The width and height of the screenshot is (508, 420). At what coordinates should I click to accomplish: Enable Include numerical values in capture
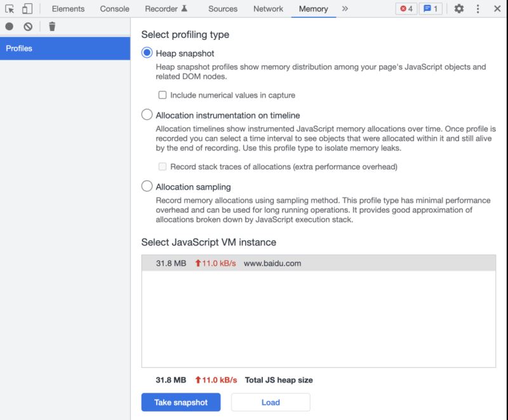163,95
